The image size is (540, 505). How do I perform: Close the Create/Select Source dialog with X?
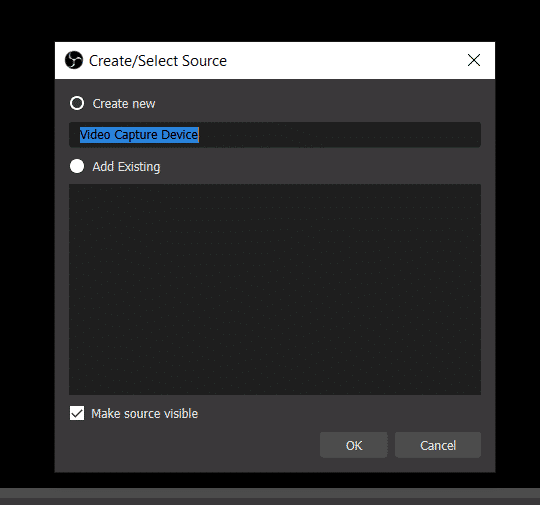point(474,60)
